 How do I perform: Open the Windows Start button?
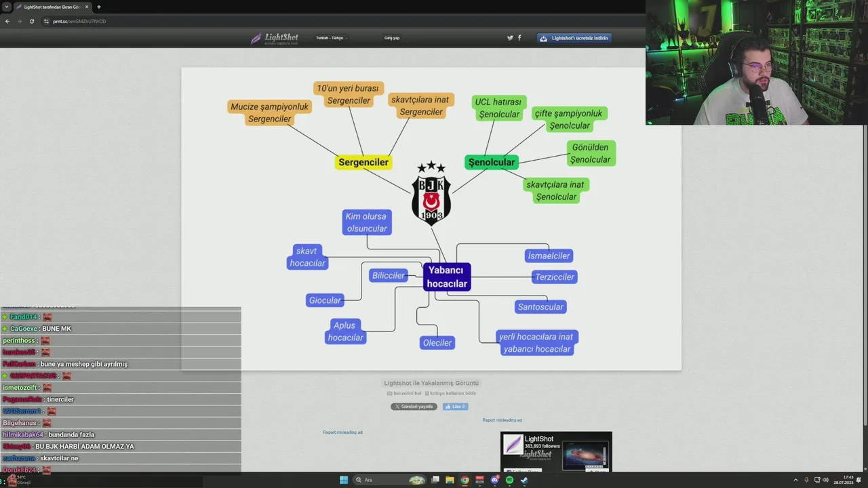tap(344, 480)
